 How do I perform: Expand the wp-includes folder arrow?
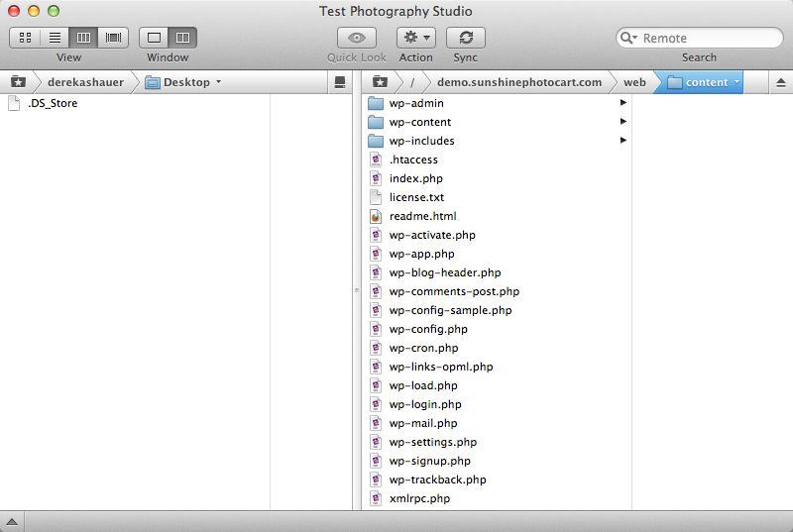click(x=623, y=140)
